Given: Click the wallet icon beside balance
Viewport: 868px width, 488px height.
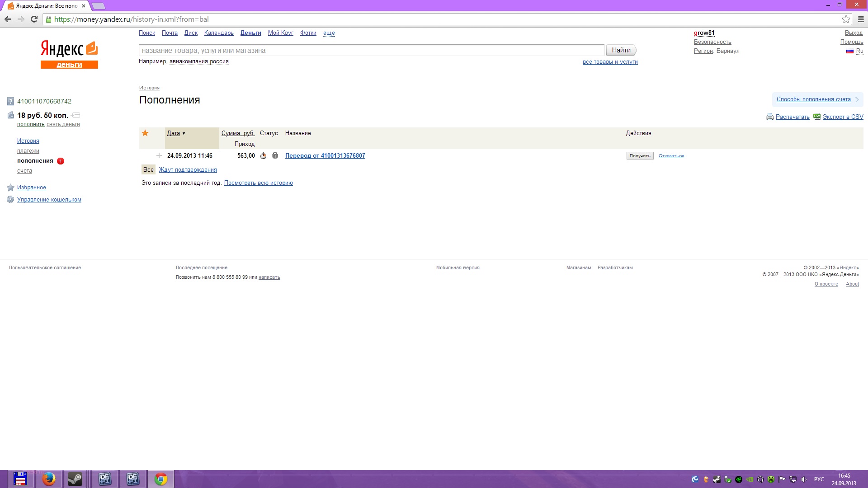Looking at the screenshot, I should point(11,116).
